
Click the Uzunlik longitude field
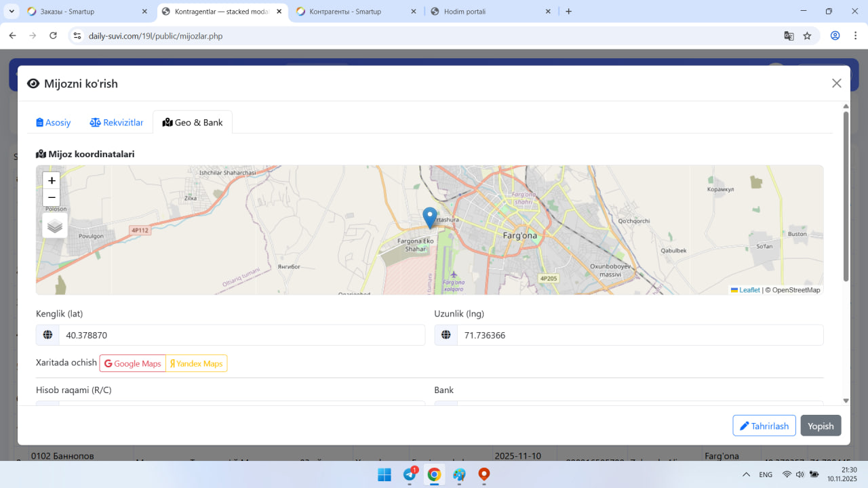click(x=639, y=335)
